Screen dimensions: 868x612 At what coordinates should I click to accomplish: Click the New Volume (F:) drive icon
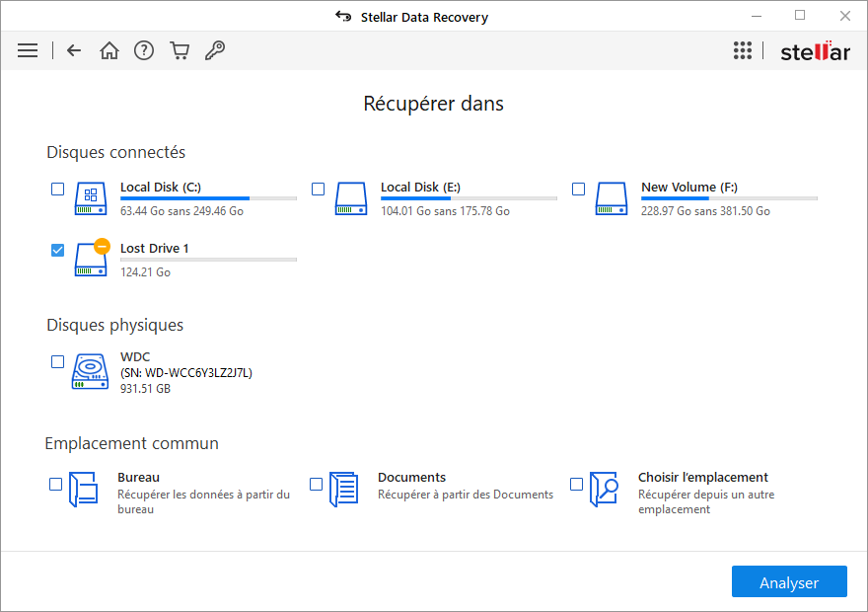[612, 198]
